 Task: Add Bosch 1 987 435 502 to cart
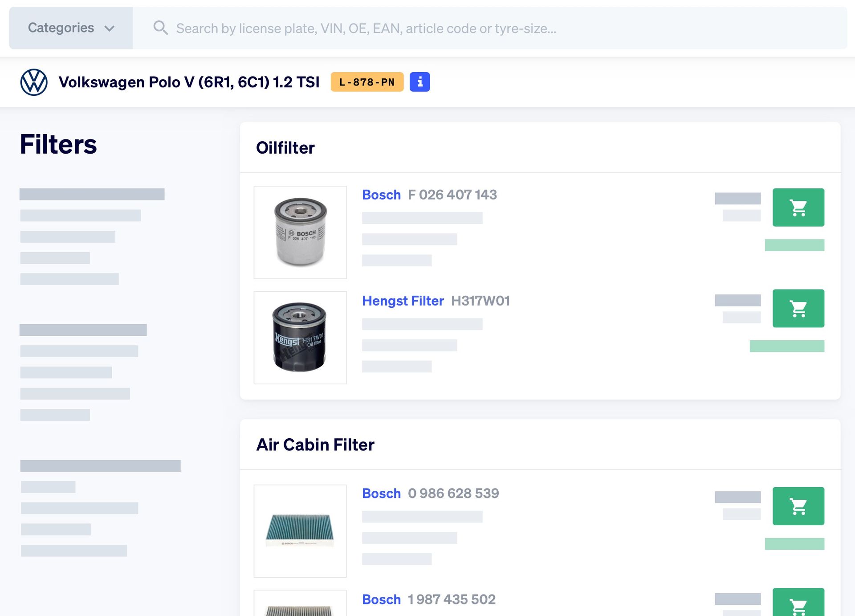(x=798, y=603)
